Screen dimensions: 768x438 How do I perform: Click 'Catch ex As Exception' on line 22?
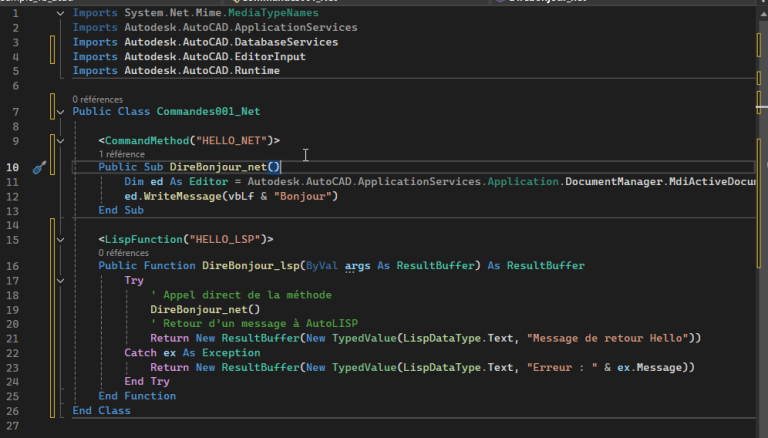tap(192, 353)
